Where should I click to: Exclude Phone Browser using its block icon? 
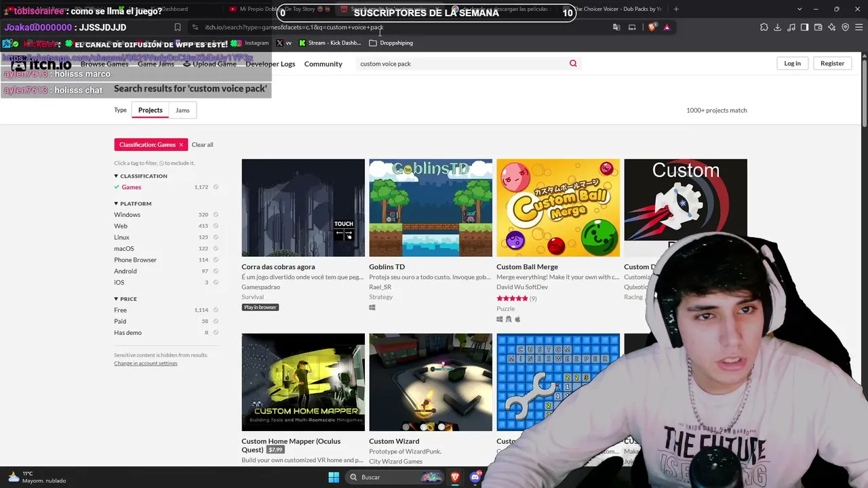(x=216, y=260)
